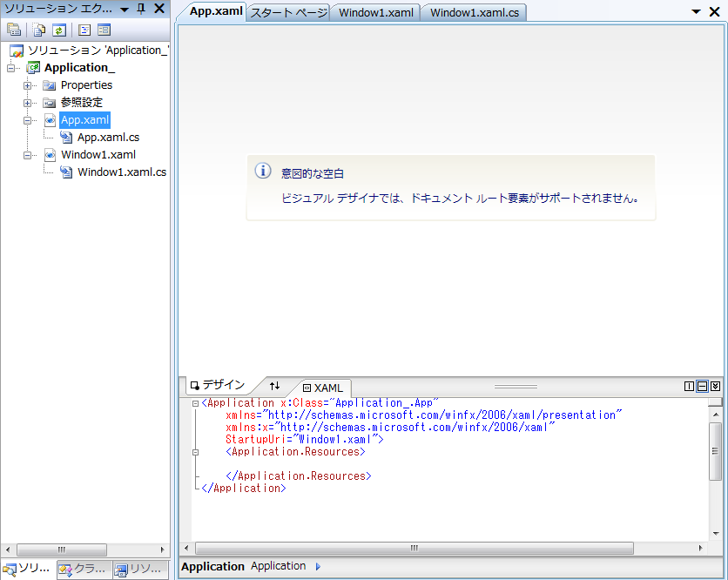The width and height of the screenshot is (728, 580).
Task: Click the Window1.xaml.cs file icon
Action: click(66, 172)
